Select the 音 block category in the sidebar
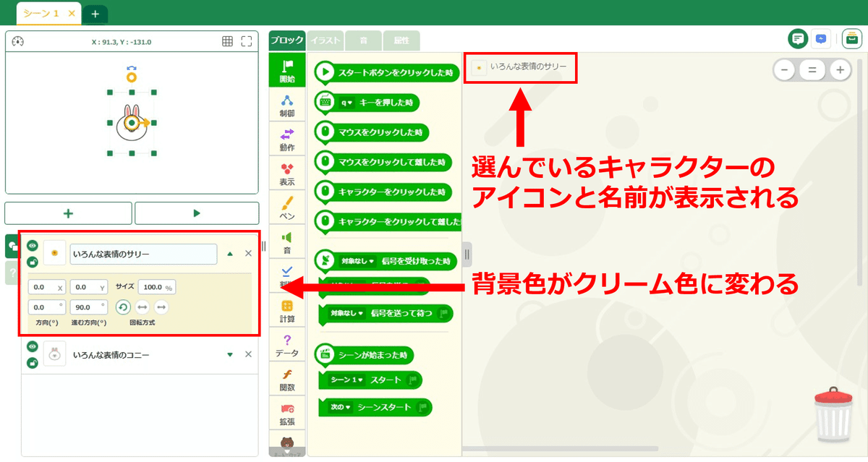Image resolution: width=868 pixels, height=462 pixels. (287, 242)
